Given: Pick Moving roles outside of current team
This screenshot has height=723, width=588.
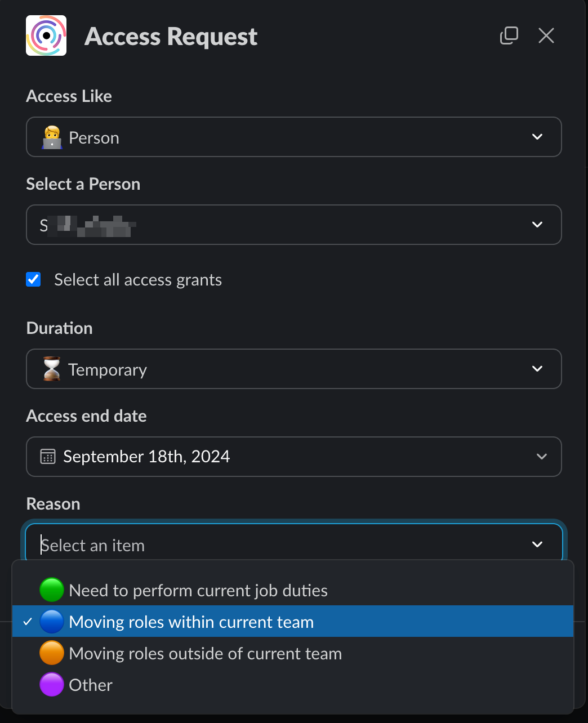Looking at the screenshot, I should [x=206, y=653].
